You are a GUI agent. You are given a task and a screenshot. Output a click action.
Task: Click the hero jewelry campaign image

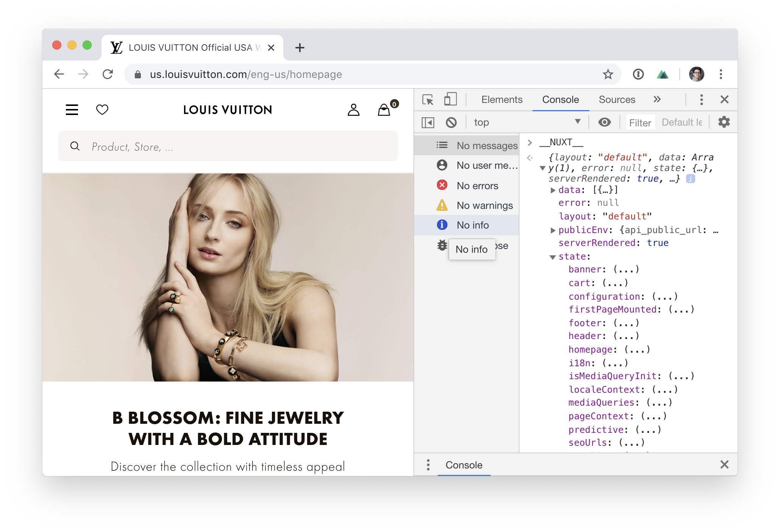tap(228, 277)
